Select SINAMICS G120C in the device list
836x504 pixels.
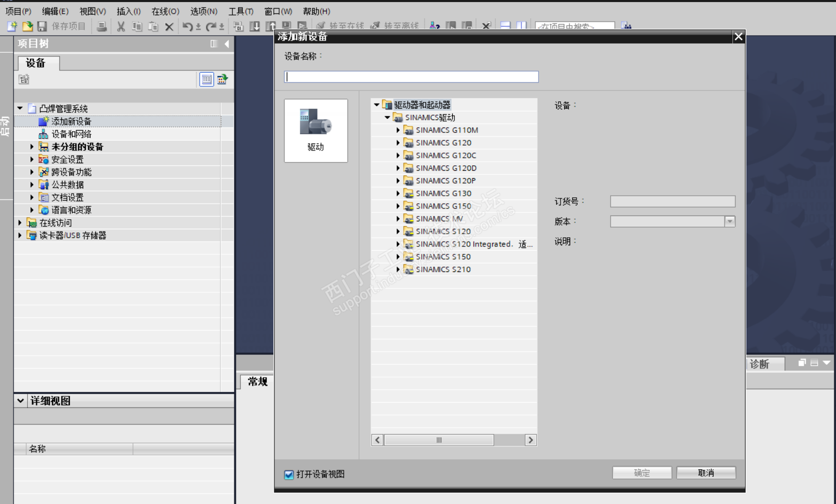click(446, 156)
